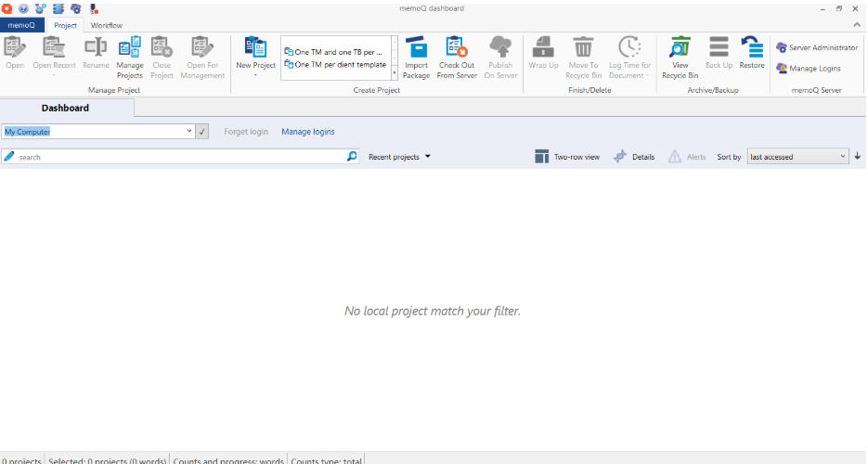Click Check Out From Server

pos(457,58)
